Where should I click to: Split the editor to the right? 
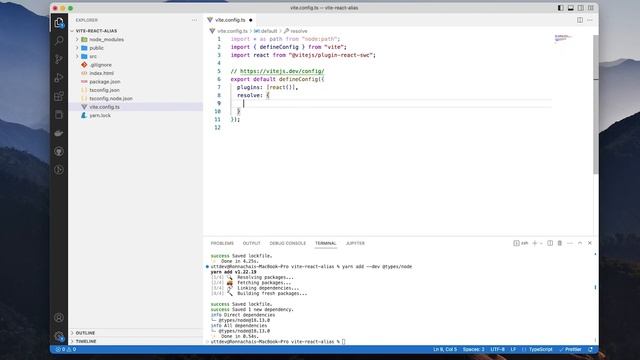580,20
